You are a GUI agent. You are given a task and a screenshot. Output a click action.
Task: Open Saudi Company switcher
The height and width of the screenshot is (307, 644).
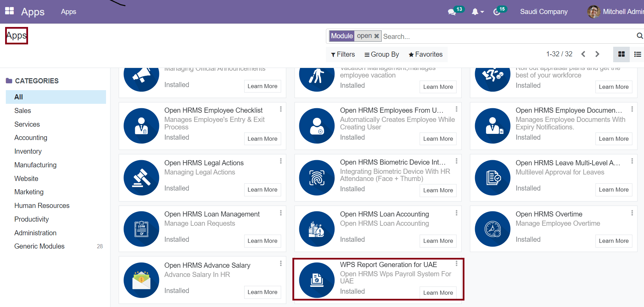point(543,12)
